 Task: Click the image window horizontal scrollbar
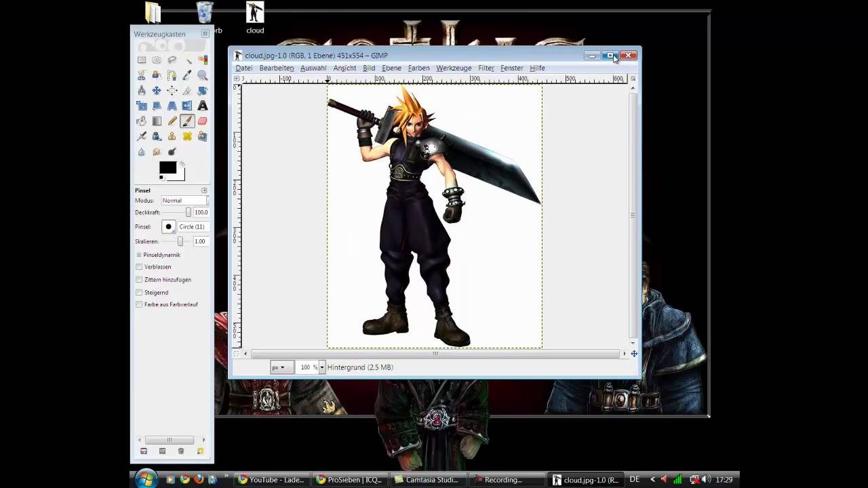[x=435, y=354]
